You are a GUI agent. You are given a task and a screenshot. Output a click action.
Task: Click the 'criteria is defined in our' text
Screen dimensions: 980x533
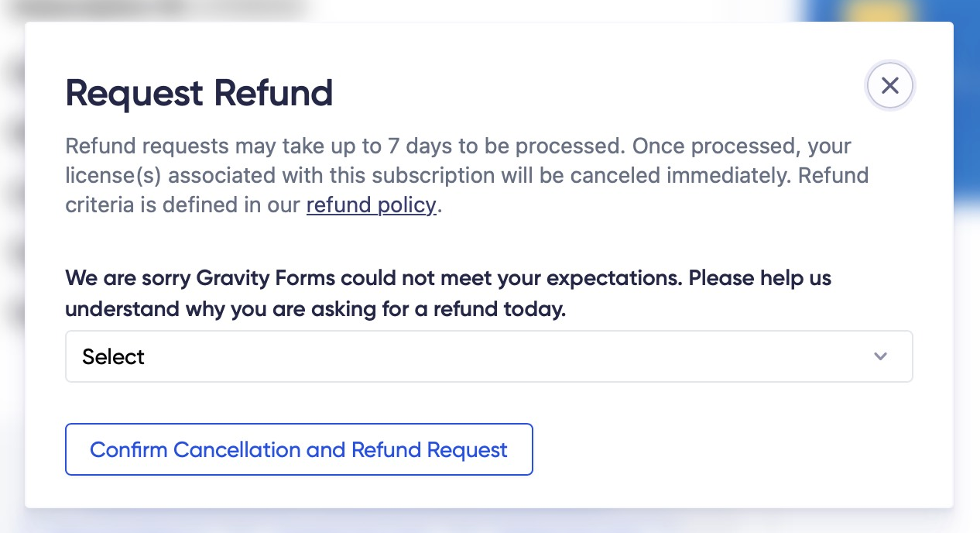pos(184,205)
